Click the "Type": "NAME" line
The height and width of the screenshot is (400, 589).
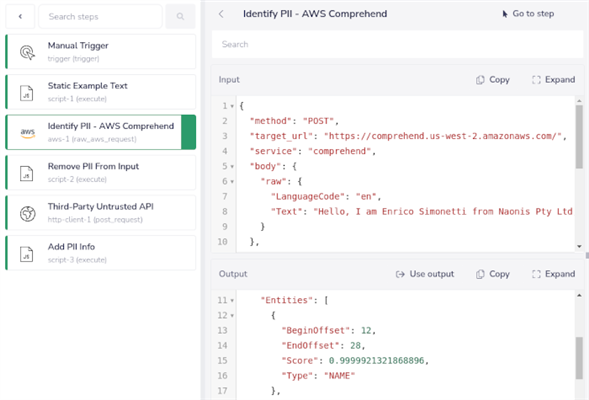[x=318, y=376]
